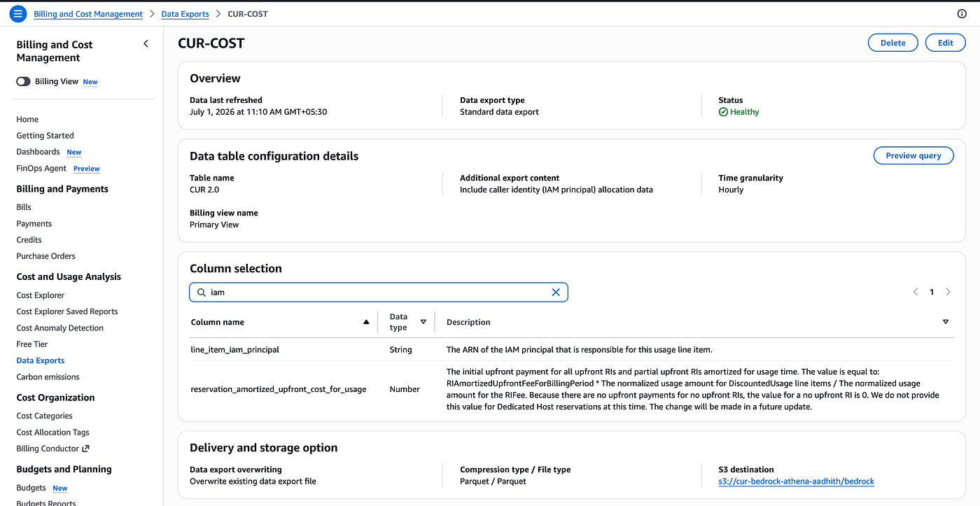Click the Delete button
The image size is (980, 506).
click(892, 43)
